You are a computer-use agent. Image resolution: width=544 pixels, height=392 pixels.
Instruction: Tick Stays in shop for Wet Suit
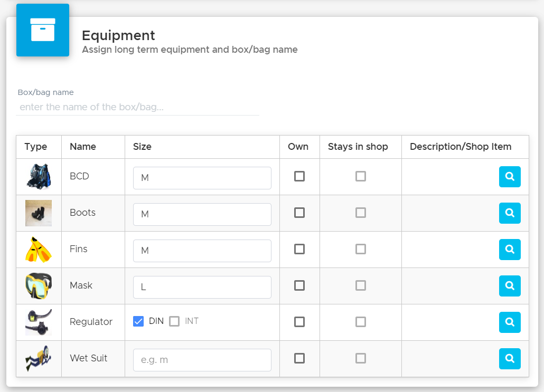click(361, 358)
